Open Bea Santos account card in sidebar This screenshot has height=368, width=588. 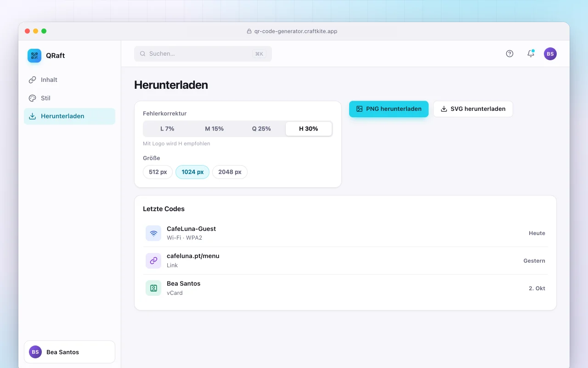click(69, 352)
